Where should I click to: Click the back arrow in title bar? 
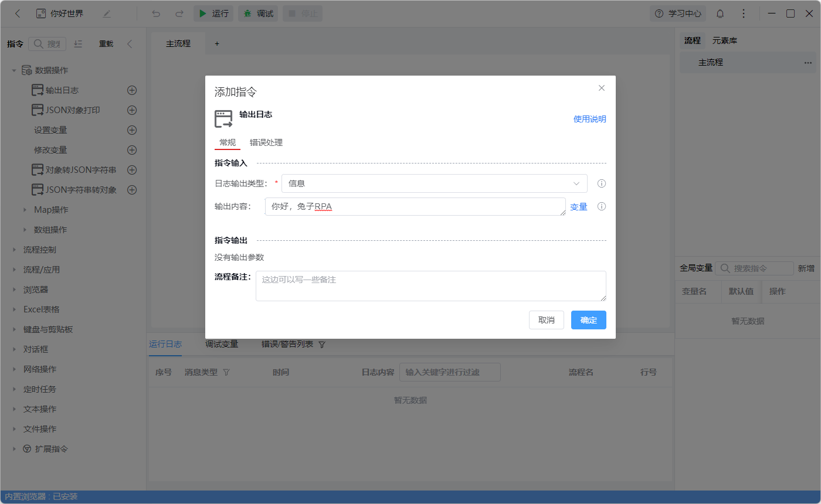click(18, 13)
